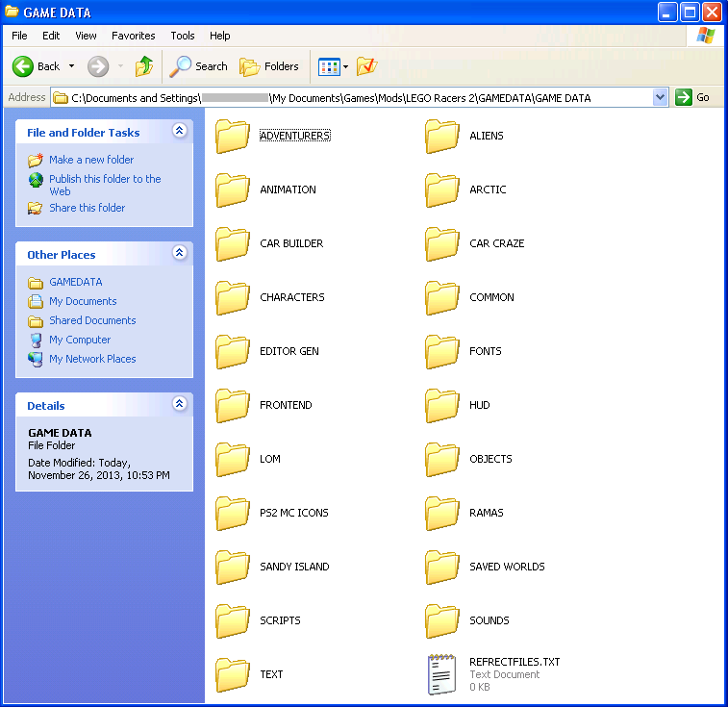This screenshot has width=728, height=707.
Task: Open the Help menu
Action: tap(219, 36)
